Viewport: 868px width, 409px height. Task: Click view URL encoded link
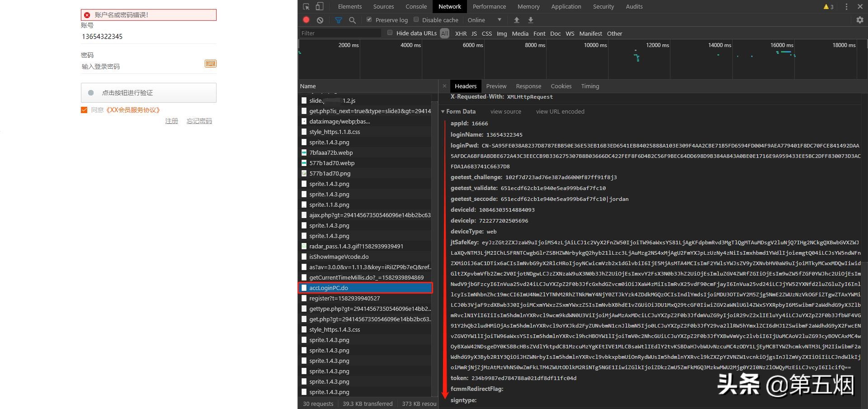coord(560,111)
